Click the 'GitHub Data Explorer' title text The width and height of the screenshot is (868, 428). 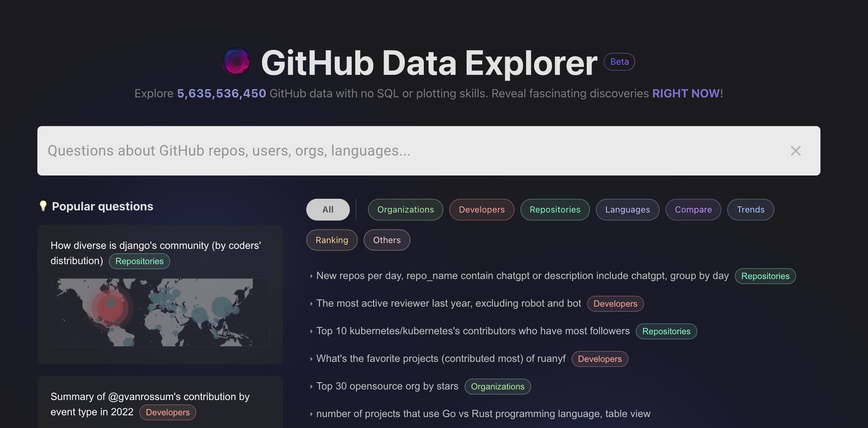tap(429, 62)
